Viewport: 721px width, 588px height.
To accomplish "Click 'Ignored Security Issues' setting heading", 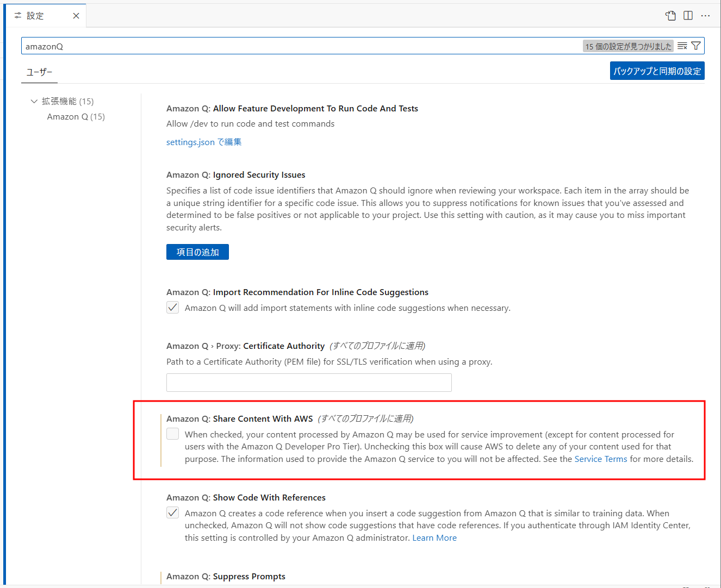I will tap(259, 175).
